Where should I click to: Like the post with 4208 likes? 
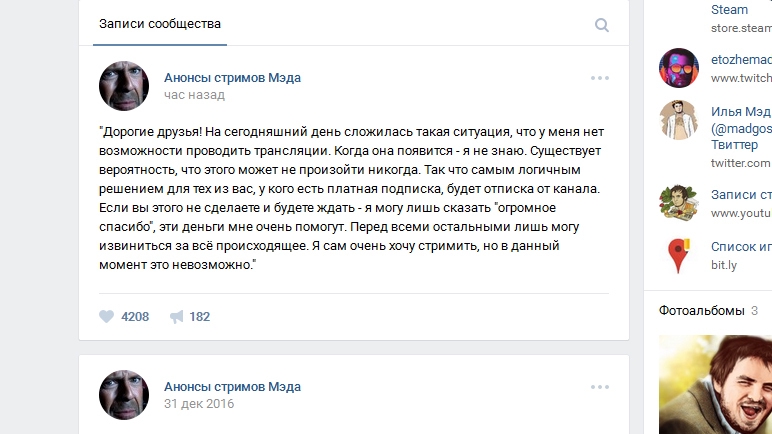[x=124, y=316]
